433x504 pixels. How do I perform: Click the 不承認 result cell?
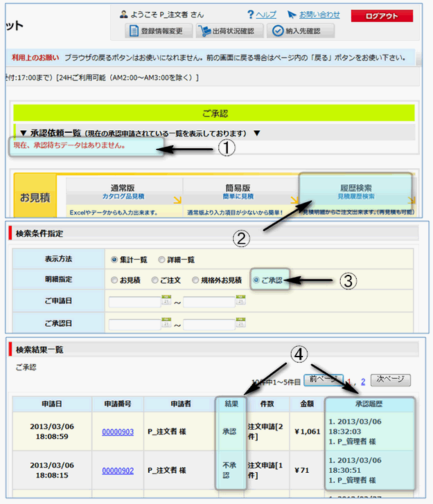pyautogui.click(x=230, y=470)
